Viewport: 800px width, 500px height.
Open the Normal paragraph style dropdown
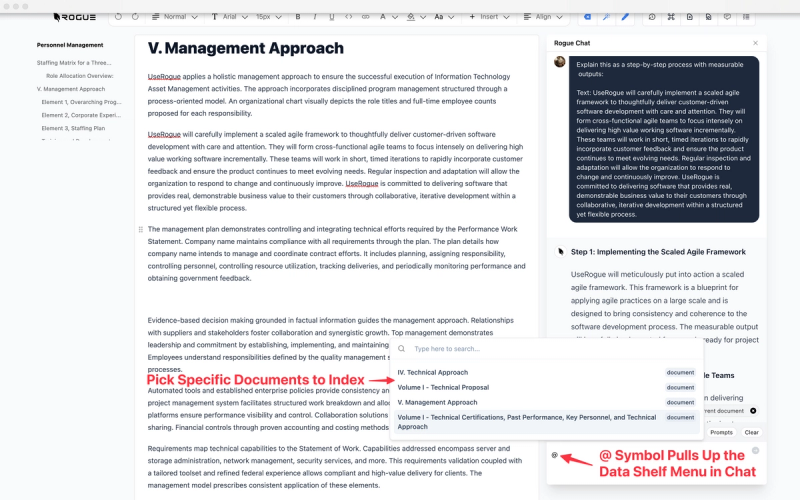(175, 17)
